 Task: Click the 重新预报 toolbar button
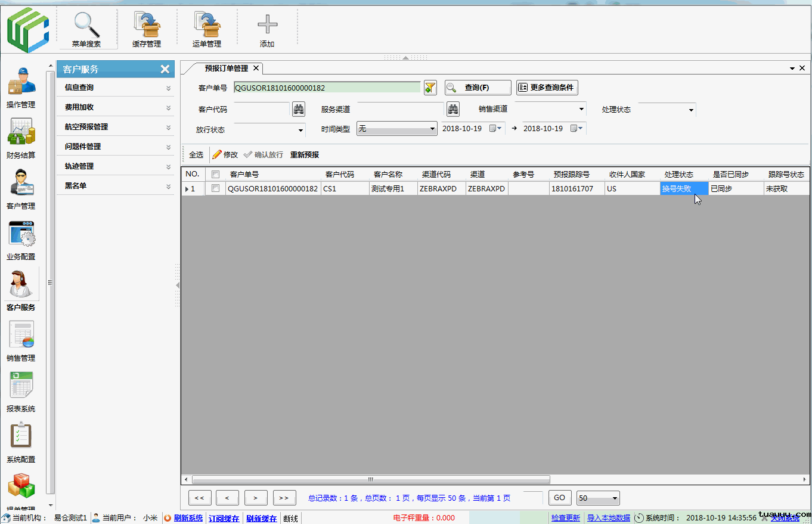(305, 154)
